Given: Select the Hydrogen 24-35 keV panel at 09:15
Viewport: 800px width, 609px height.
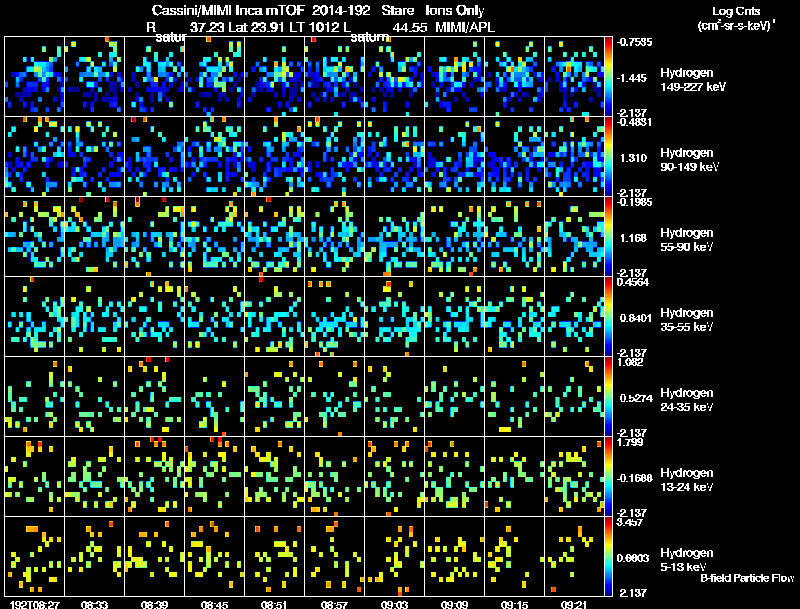Looking at the screenshot, I should (515, 396).
